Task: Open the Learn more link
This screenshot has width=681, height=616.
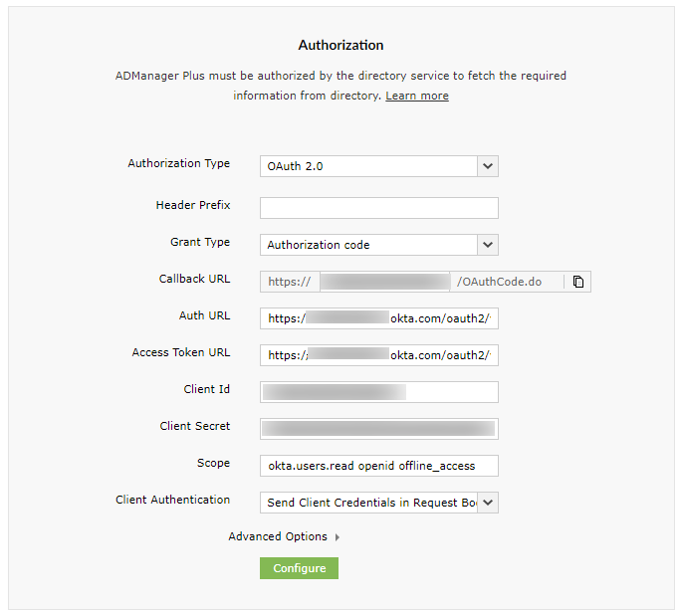Action: [417, 96]
